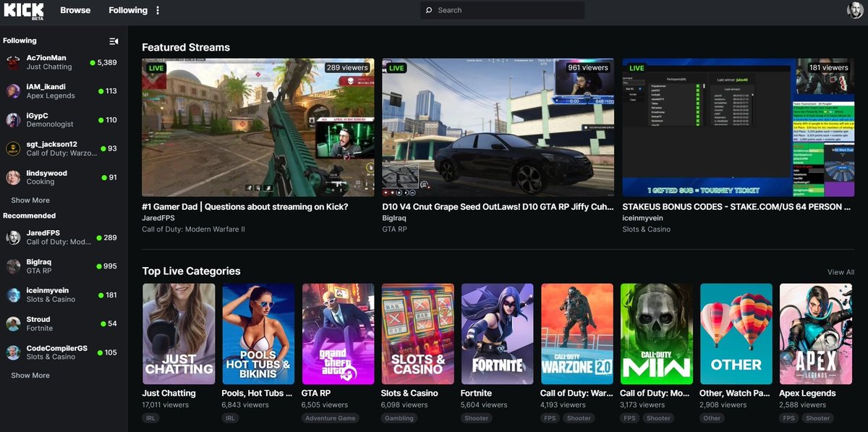The width and height of the screenshot is (868, 432).
Task: Open the Apex Legends category card
Action: point(815,334)
